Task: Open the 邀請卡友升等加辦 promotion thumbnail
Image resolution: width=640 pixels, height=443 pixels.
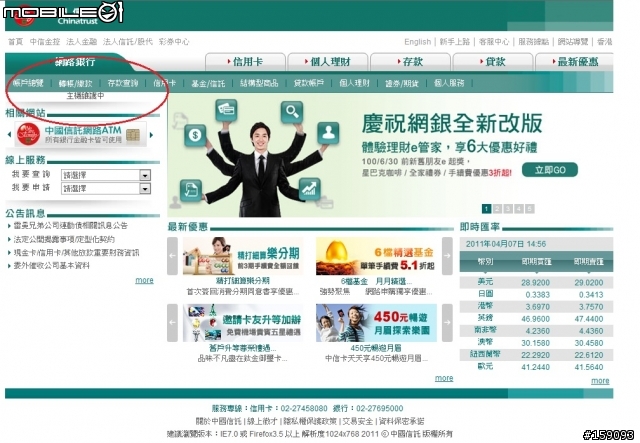Action: (243, 323)
